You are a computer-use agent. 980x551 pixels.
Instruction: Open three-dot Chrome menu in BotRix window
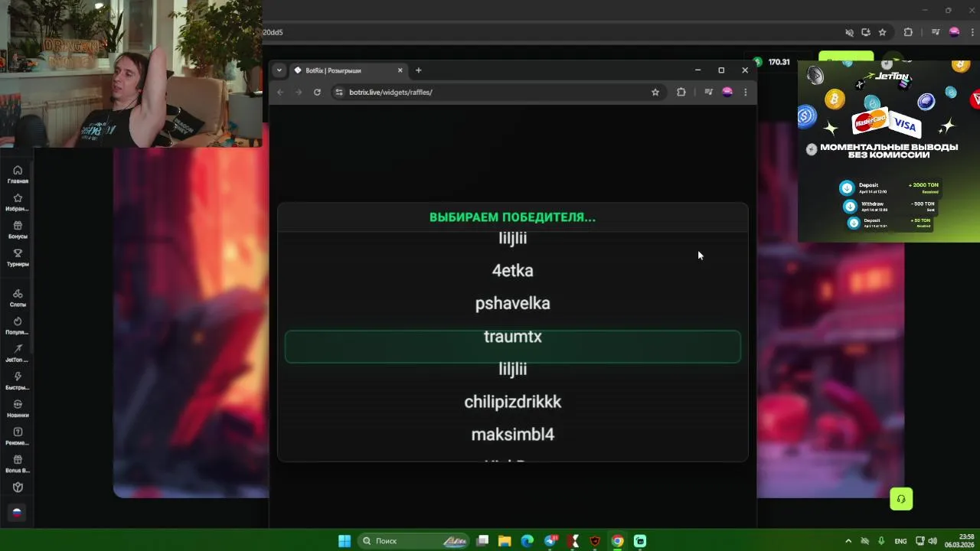(x=746, y=92)
